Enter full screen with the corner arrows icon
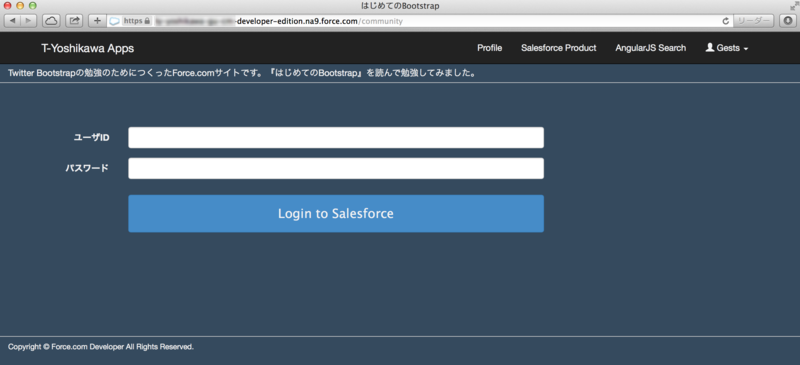Viewport: 800px width, 365px height. [794, 6]
